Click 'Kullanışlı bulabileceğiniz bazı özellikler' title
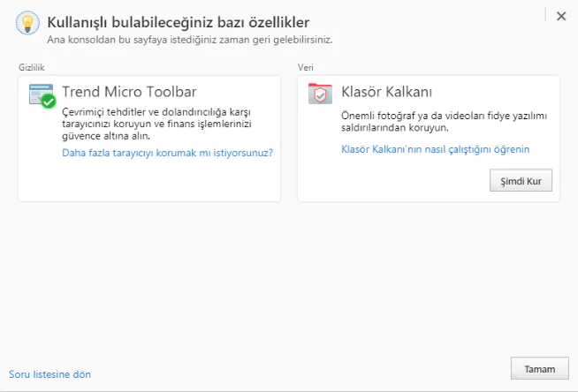578x392 pixels. 178,22
